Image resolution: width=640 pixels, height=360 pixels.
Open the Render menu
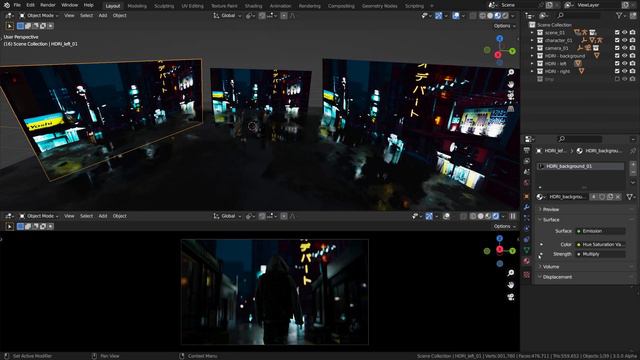coord(48,5)
